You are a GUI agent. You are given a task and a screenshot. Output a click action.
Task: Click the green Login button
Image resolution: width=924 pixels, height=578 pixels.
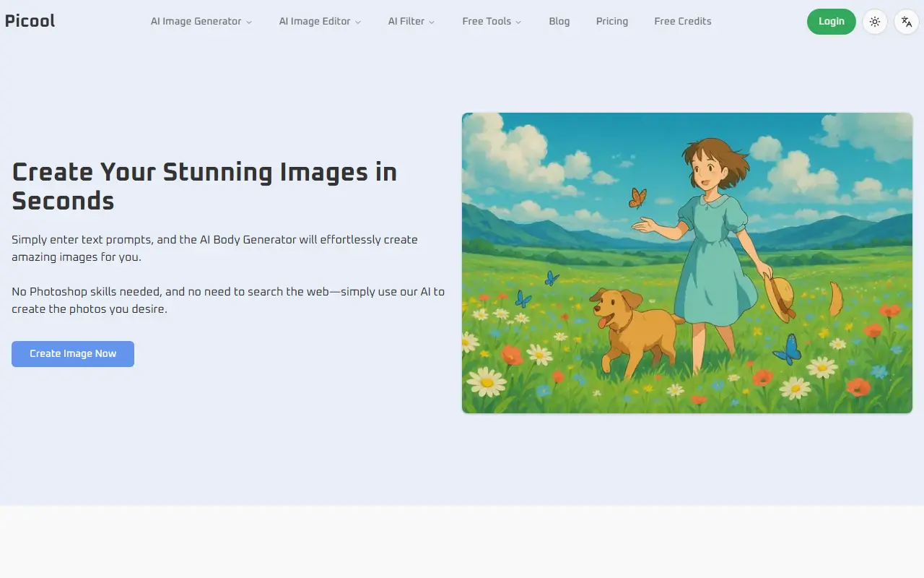pyautogui.click(x=832, y=22)
